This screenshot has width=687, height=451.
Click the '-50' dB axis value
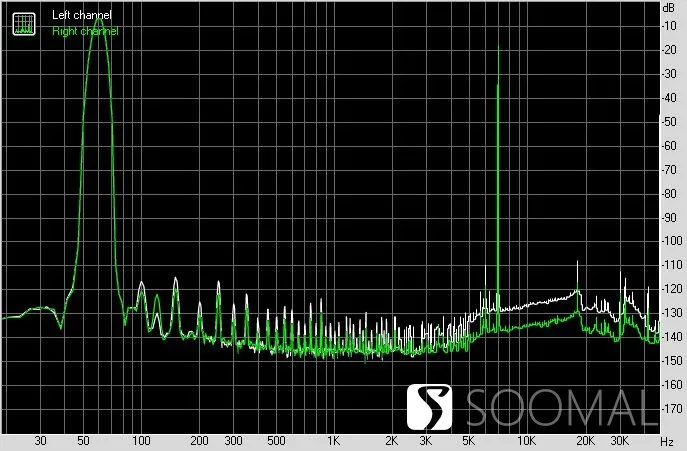tap(669, 122)
